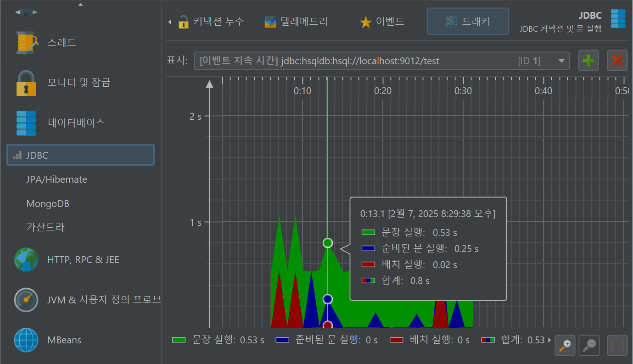This screenshot has width=633, height=364.
Task: Click 배치 실행 legend swatch
Action: tap(396, 340)
